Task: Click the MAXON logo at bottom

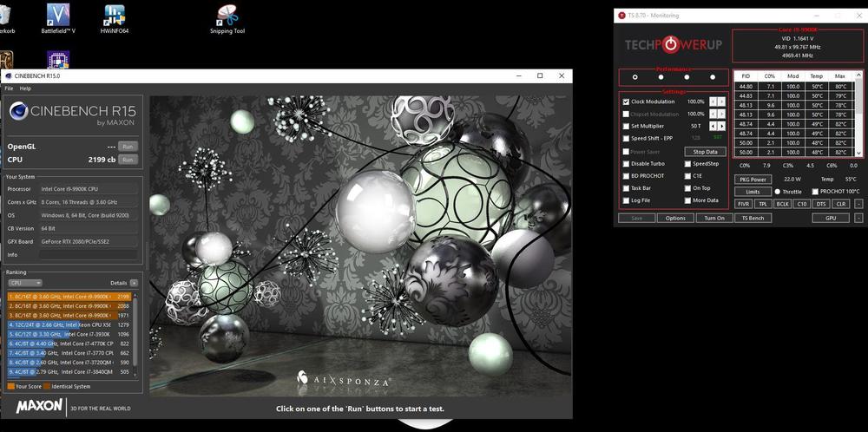Action: [39, 406]
